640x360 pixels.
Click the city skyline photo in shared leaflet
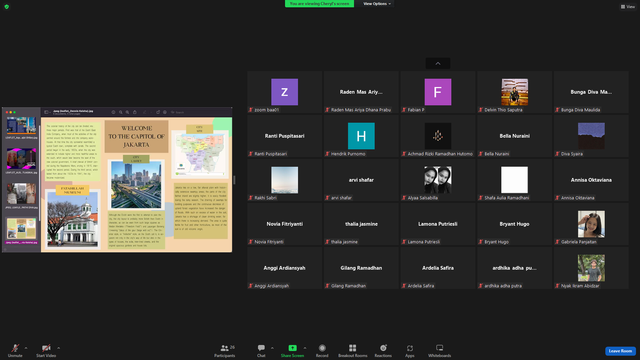coord(136,185)
